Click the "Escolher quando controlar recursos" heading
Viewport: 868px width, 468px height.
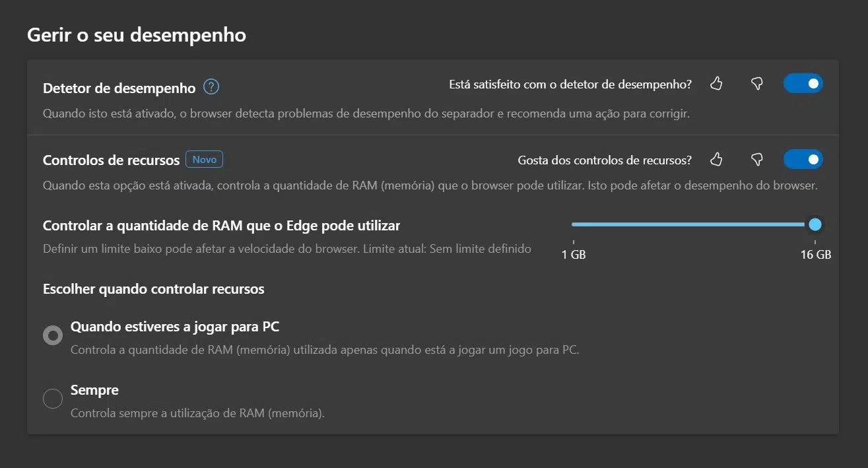[x=153, y=289]
